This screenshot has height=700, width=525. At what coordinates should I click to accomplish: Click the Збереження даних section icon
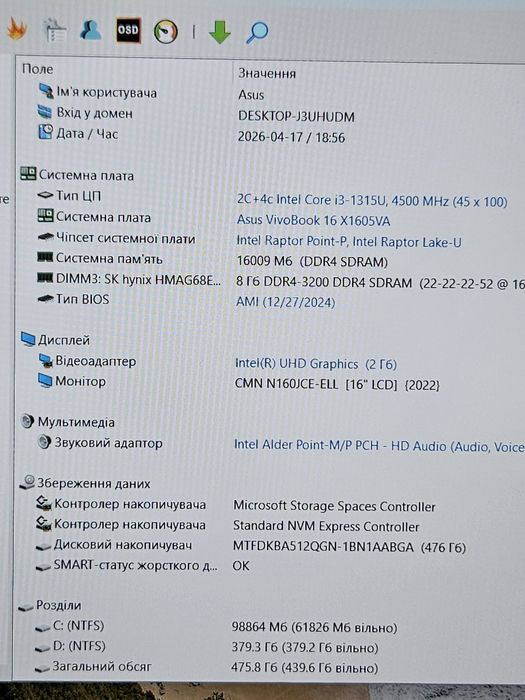(27, 482)
